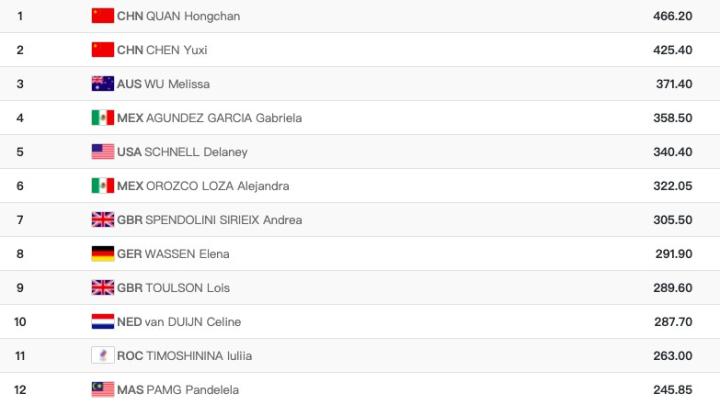
Task: Click rank number 8 in the table
Action: click(x=21, y=254)
